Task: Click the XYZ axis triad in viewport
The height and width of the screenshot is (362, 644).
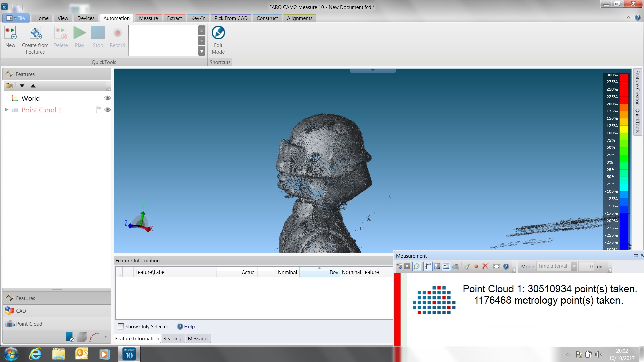Action: (x=139, y=219)
